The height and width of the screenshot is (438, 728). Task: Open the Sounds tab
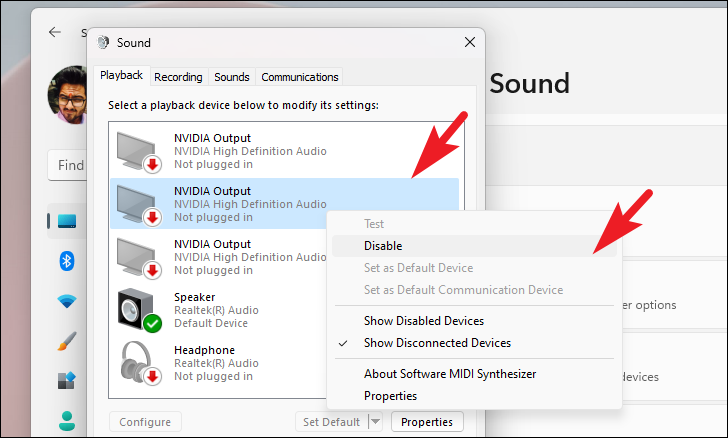click(x=232, y=77)
